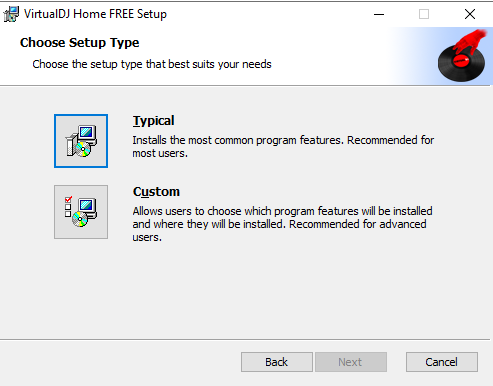Click the red hand on the vinyl logo
Screen dimensions: 493x386
click(470, 41)
